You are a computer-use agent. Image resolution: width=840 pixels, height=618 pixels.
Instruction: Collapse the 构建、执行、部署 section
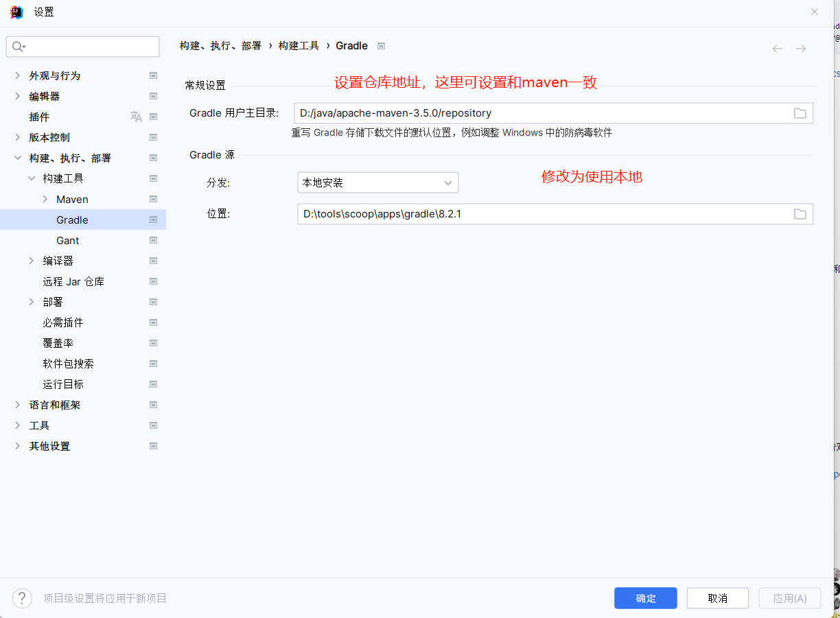tap(18, 158)
